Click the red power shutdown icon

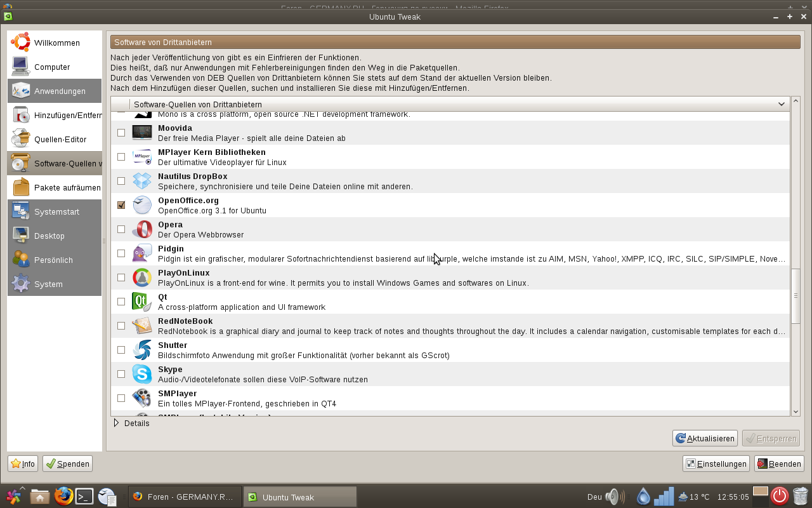tap(780, 496)
